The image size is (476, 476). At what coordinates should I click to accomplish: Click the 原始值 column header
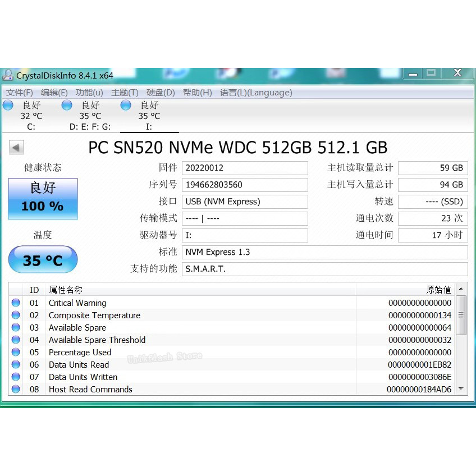tap(405, 290)
